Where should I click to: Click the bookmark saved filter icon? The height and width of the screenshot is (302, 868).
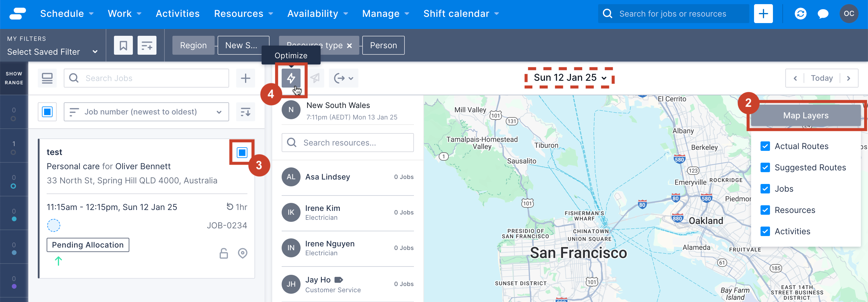click(123, 45)
